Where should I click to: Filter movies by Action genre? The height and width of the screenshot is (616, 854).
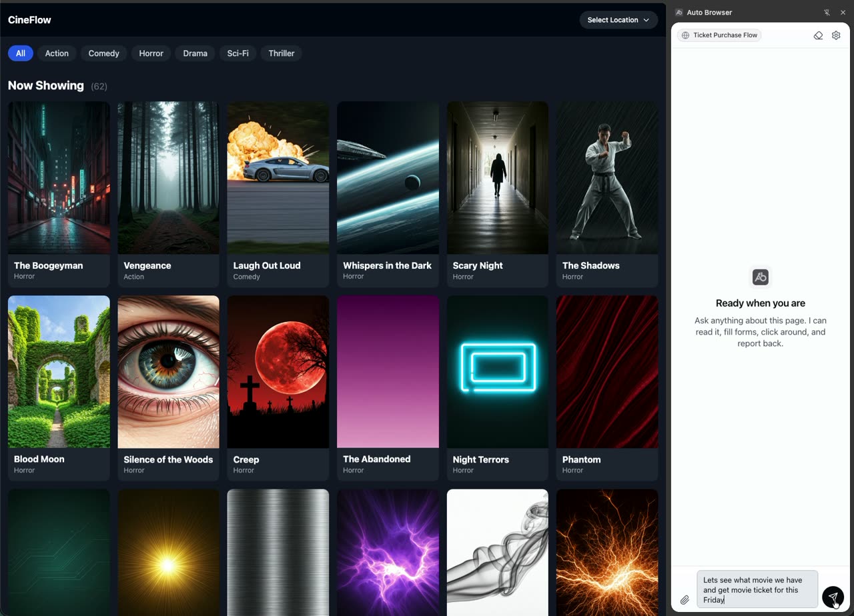pos(57,53)
